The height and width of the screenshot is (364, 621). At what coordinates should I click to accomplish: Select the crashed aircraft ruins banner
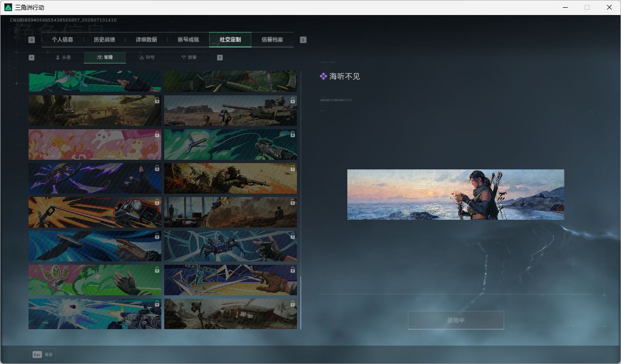tap(231, 314)
